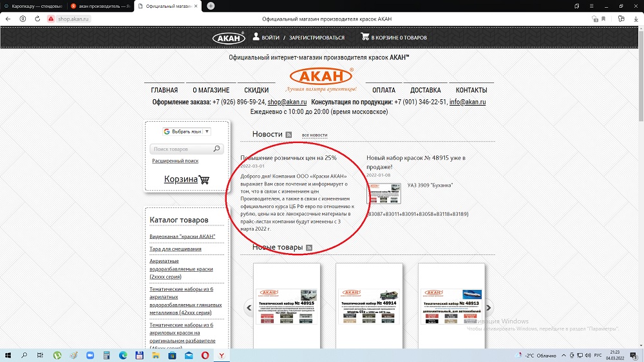Click the RSS icon beside Новые товары
The image size is (644, 362).
pyautogui.click(x=309, y=248)
